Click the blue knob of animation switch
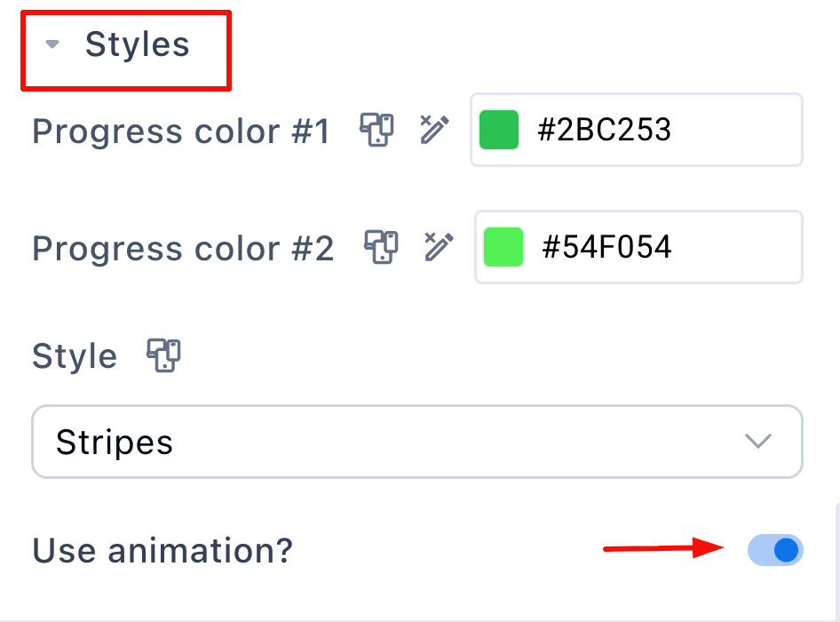This screenshot has height=622, width=840. coord(786,550)
